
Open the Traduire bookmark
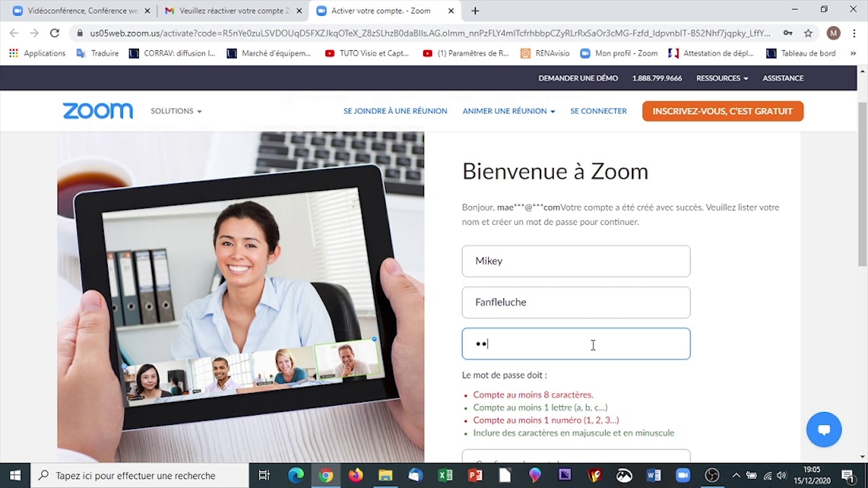click(98, 53)
